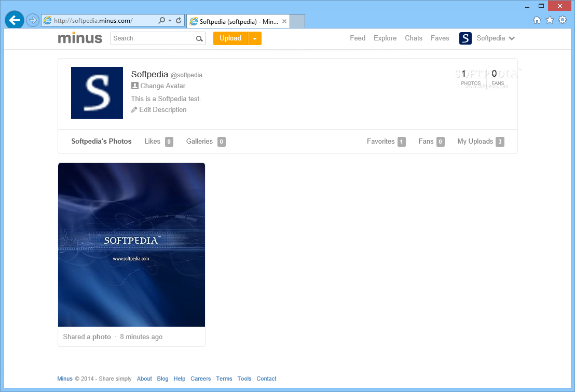
Task: Click the small Softpedia avatar in header
Action: click(466, 38)
